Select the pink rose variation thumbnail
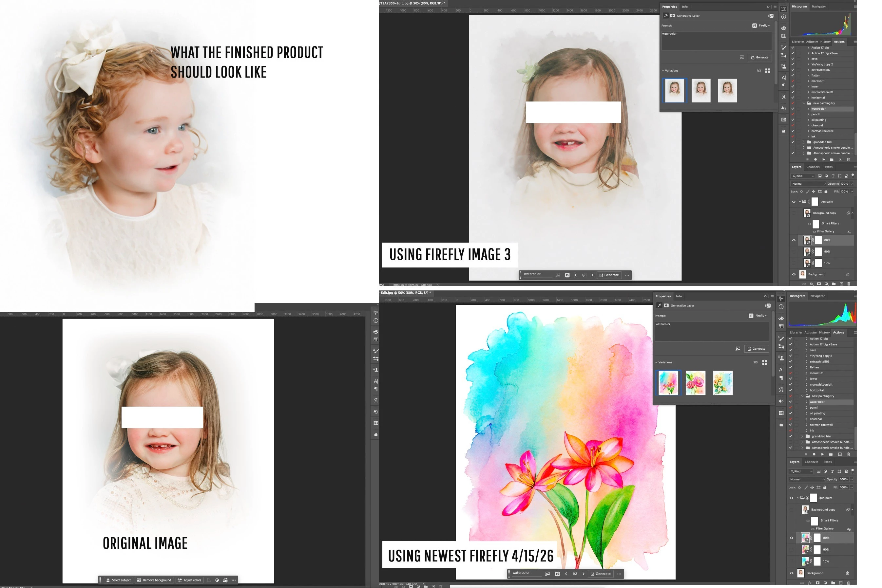 click(x=695, y=383)
